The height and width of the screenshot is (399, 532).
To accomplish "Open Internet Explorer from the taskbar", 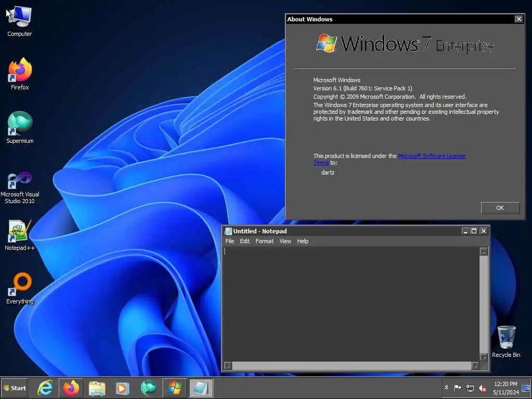I will (45, 388).
